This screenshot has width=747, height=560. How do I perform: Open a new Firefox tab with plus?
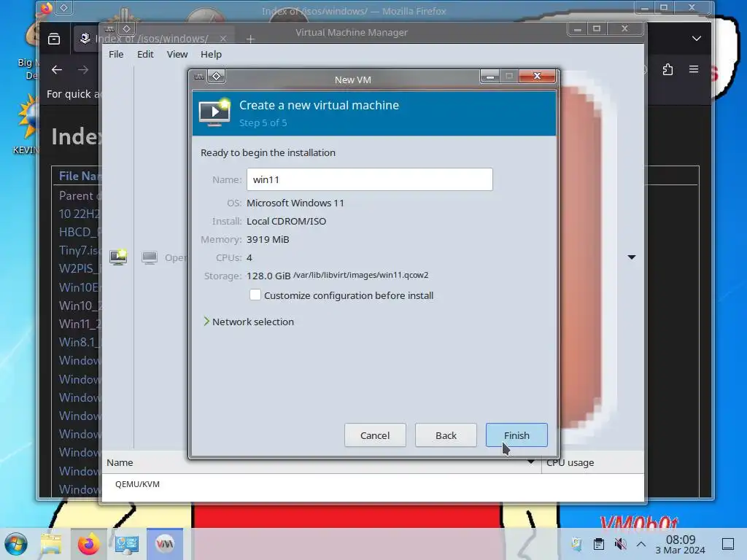tap(251, 39)
